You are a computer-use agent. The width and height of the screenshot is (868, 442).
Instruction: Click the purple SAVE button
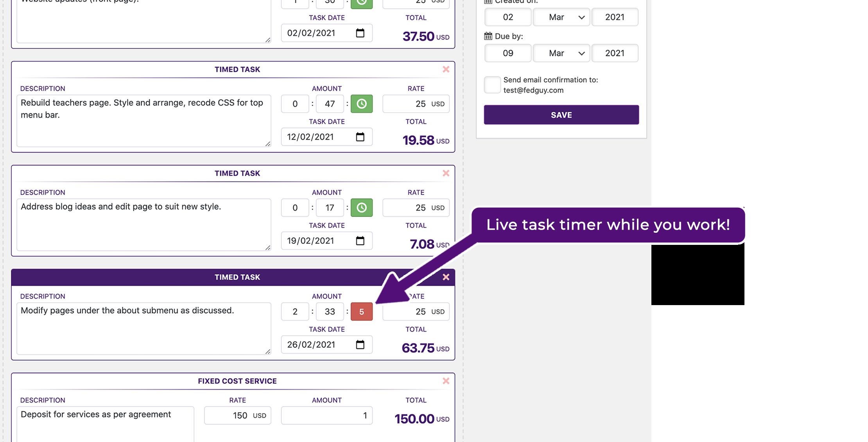[x=561, y=115]
